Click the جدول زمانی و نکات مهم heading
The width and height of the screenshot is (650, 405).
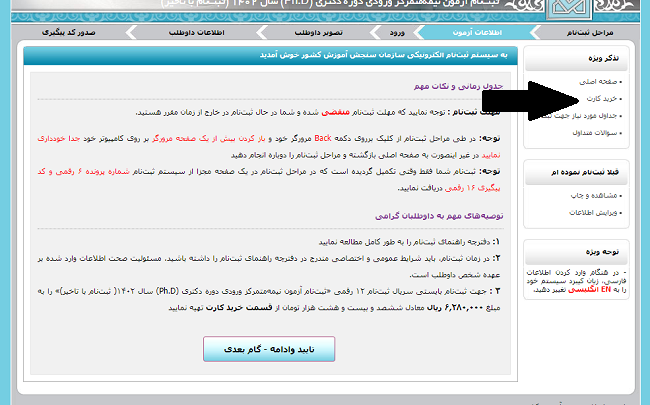(458, 86)
